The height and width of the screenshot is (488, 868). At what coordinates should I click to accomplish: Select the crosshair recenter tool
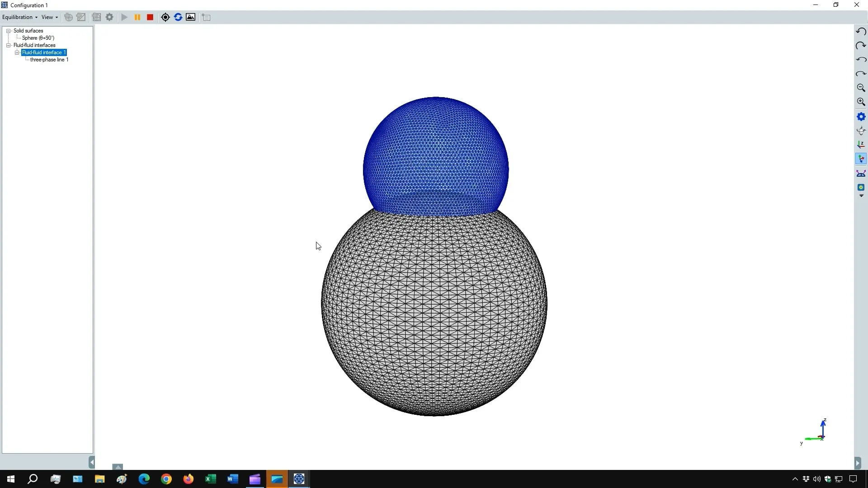click(165, 17)
